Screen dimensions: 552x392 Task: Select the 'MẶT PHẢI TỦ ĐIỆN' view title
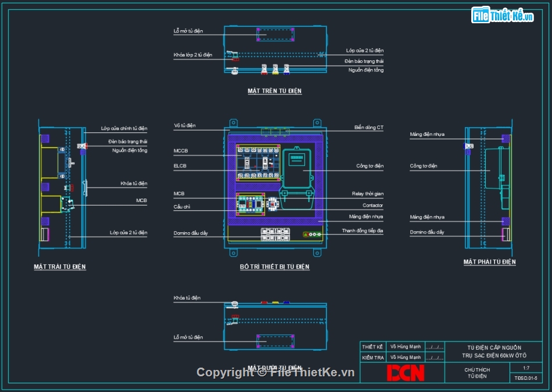click(489, 262)
